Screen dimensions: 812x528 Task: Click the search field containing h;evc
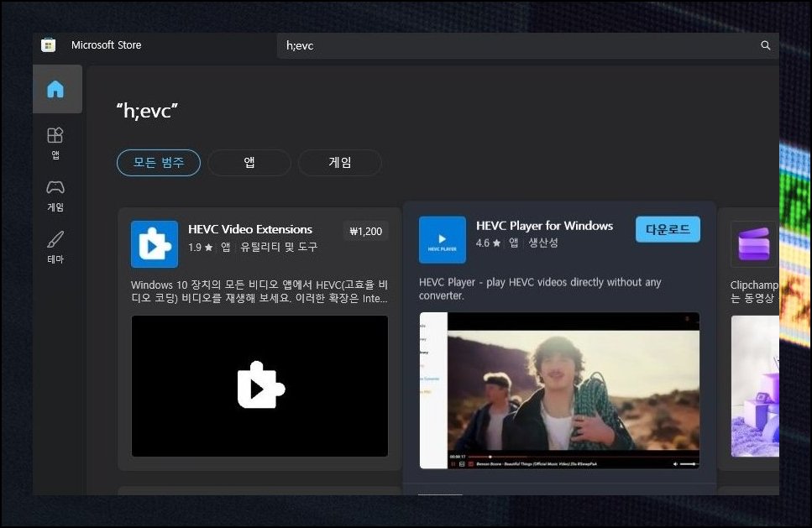pyautogui.click(x=527, y=45)
